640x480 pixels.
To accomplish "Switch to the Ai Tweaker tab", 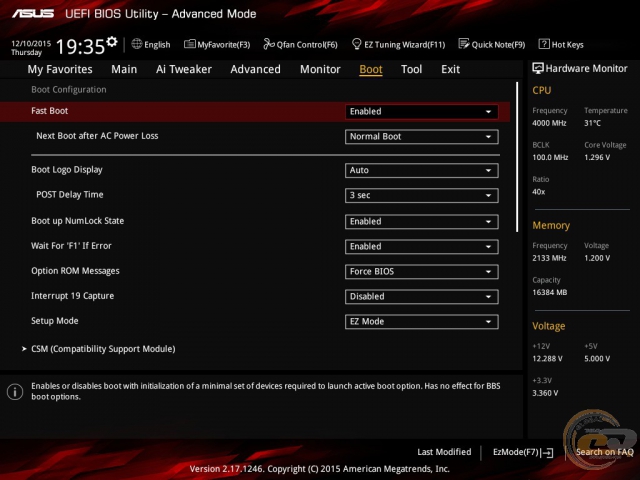I will pos(184,69).
